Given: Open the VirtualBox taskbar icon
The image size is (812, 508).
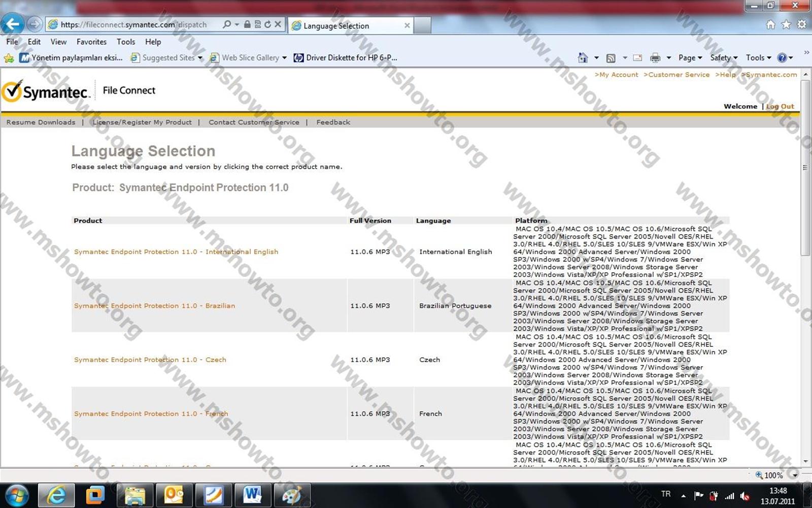Looking at the screenshot, I should (x=95, y=495).
